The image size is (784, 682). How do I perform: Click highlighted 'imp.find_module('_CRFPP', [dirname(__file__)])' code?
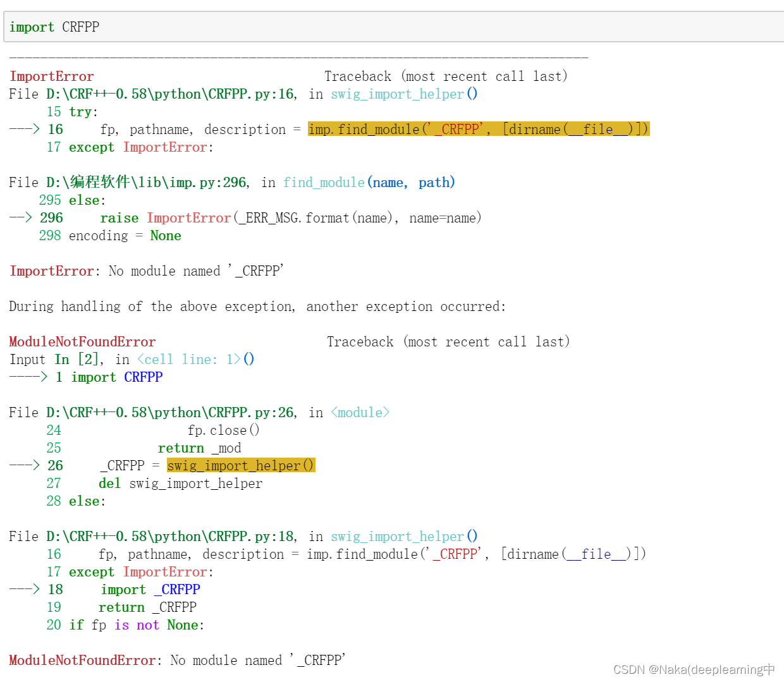479,130
